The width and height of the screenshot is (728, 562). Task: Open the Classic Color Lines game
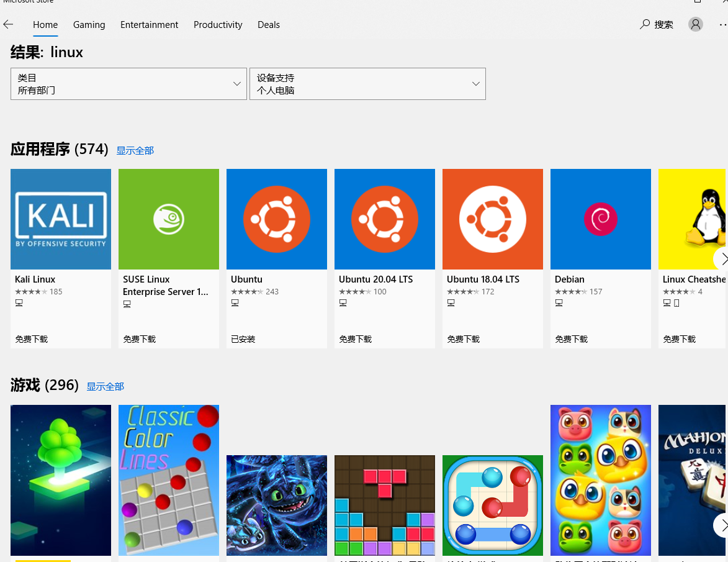point(169,480)
